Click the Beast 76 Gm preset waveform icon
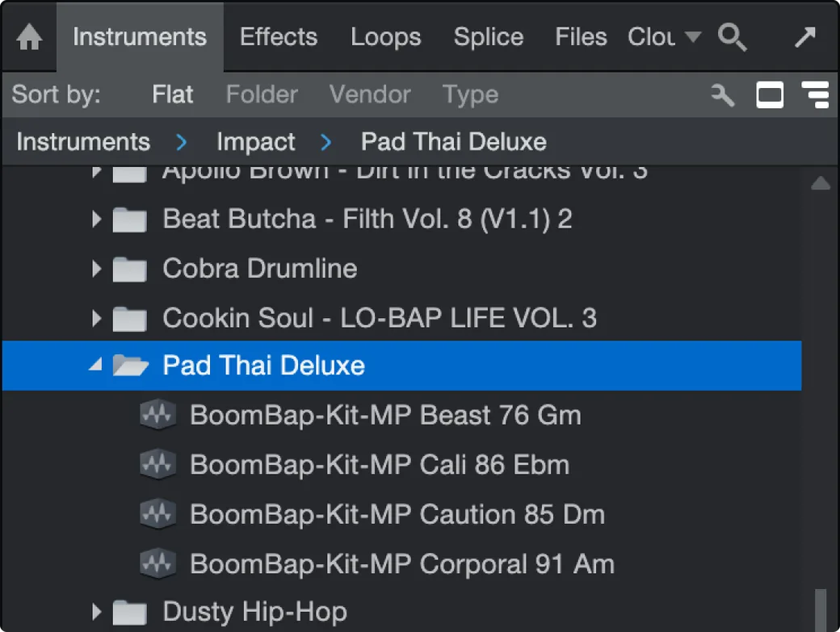The image size is (840, 632). [x=157, y=415]
